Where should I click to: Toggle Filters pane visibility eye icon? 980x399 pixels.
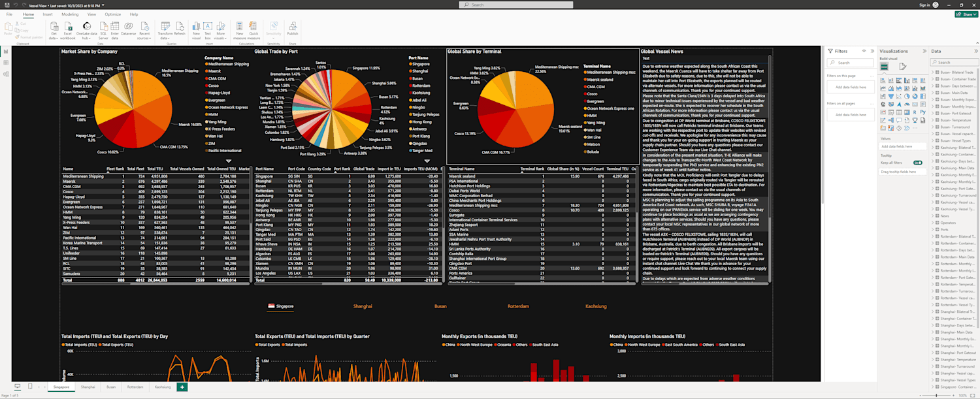tap(864, 51)
